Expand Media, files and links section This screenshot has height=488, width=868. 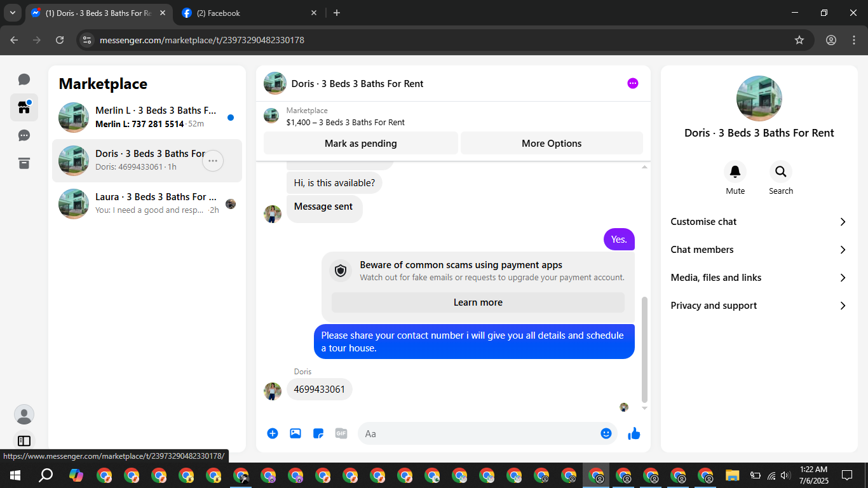click(x=759, y=278)
